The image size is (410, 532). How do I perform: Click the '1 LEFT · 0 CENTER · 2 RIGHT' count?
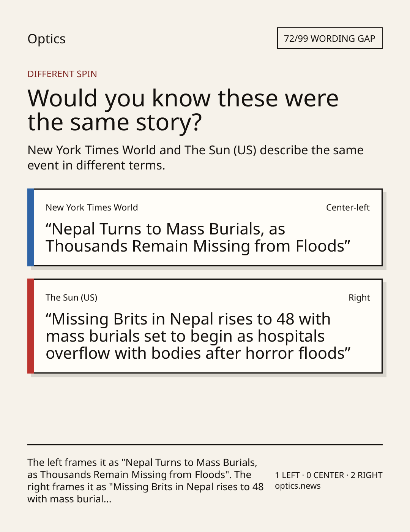(x=329, y=475)
